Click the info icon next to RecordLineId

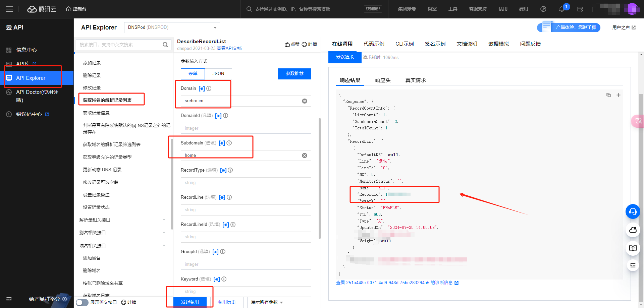click(x=233, y=225)
